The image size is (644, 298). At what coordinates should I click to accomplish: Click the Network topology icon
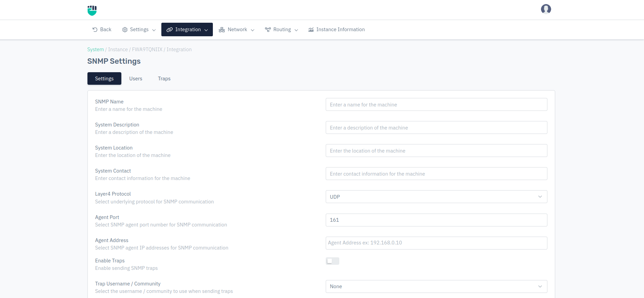click(x=222, y=30)
